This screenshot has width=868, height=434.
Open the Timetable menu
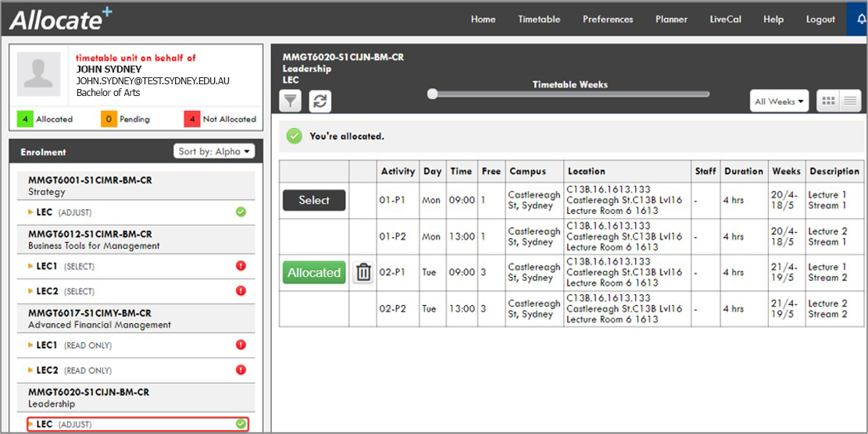[x=538, y=20]
